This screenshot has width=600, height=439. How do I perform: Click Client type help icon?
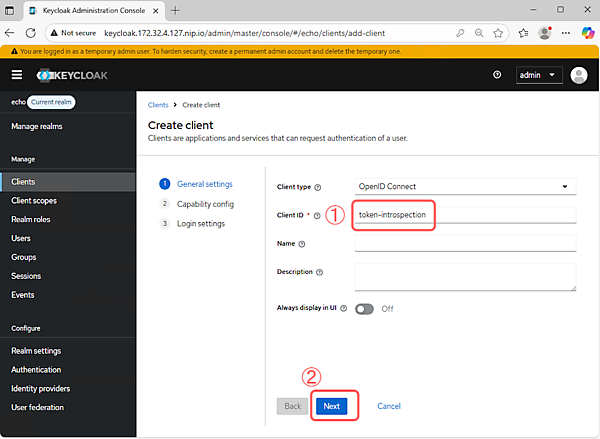pyautogui.click(x=319, y=187)
